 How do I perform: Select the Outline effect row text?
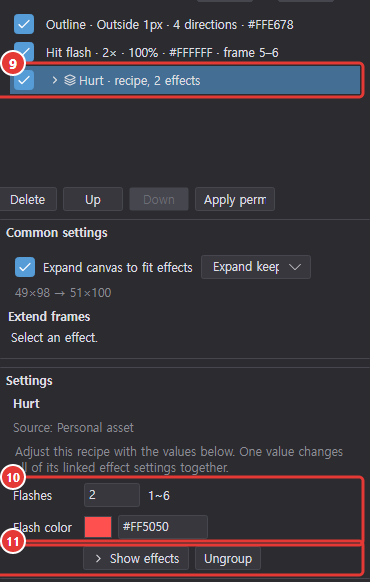[170, 25]
